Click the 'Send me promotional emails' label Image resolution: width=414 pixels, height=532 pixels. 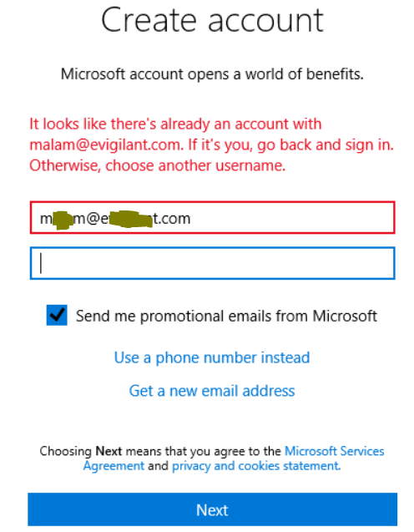point(226,316)
